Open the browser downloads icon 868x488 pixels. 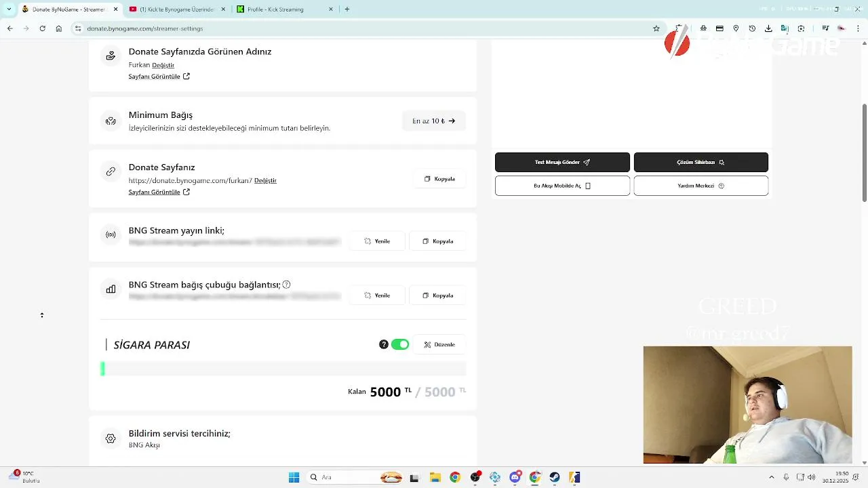(x=768, y=28)
